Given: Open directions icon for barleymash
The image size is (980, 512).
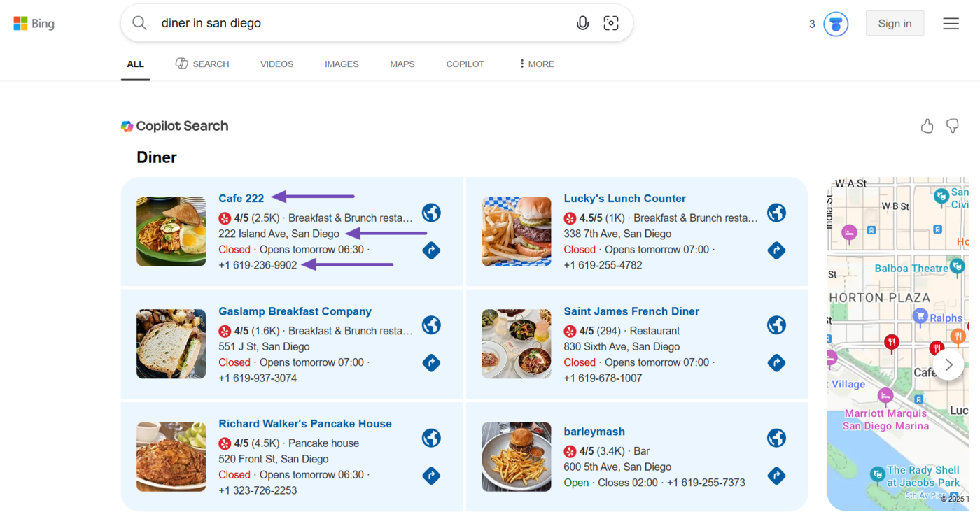Looking at the screenshot, I should pos(776,475).
